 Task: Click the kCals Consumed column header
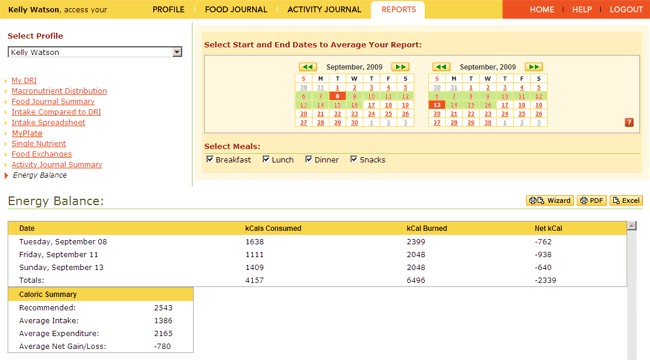coord(273,229)
